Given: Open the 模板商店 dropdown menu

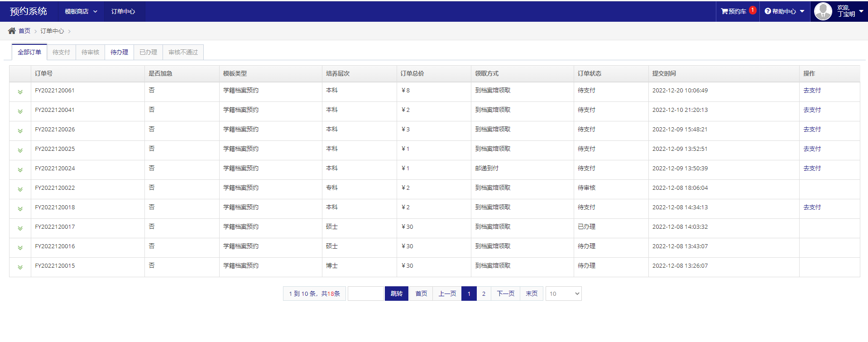Looking at the screenshot, I should (81, 11).
